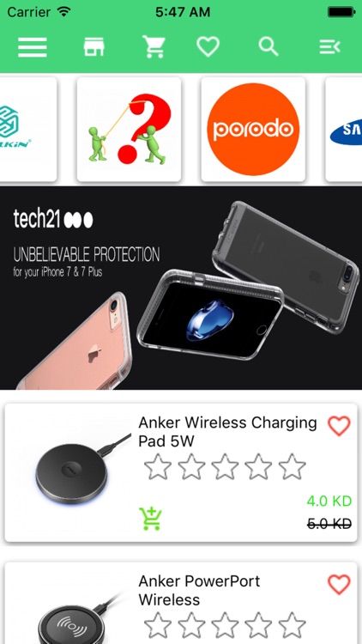Open the hamburger menu
Screen dimensions: 362x644
32,47
